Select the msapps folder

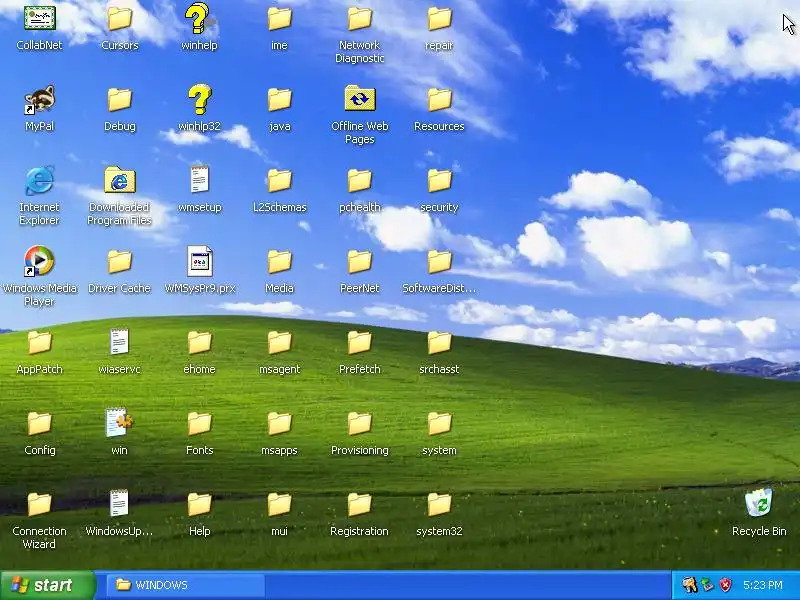pos(280,423)
